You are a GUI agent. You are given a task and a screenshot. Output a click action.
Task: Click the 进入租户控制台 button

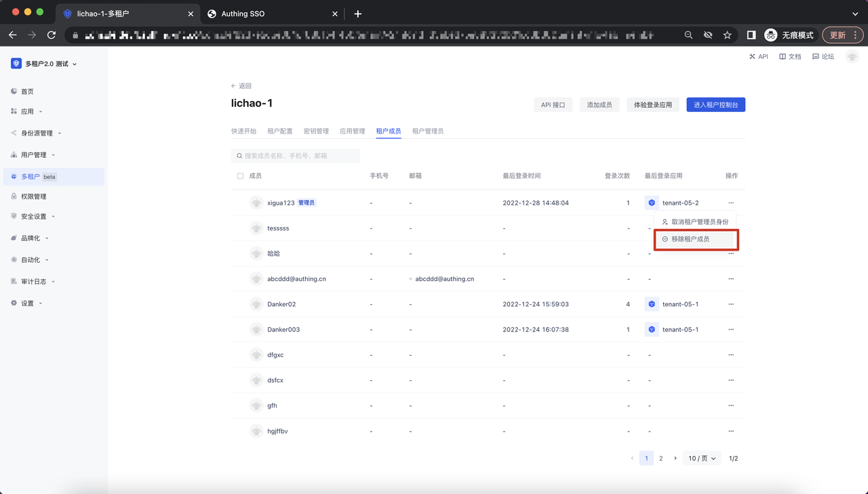click(715, 105)
